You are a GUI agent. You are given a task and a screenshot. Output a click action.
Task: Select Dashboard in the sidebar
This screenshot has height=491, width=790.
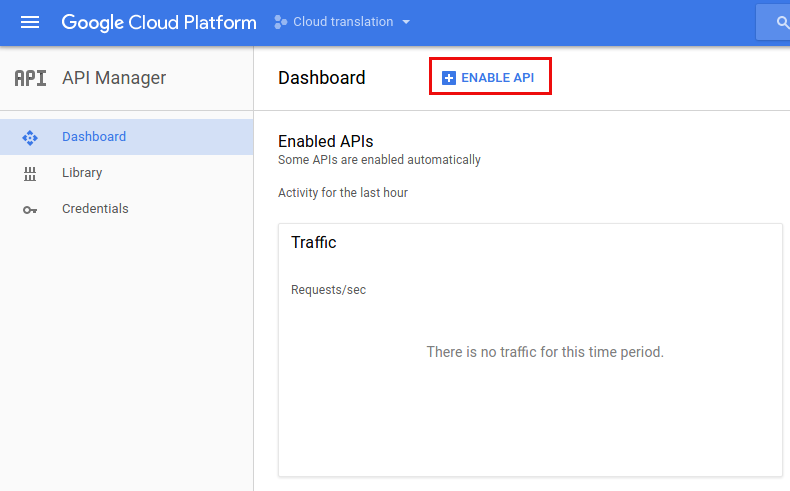point(126,137)
